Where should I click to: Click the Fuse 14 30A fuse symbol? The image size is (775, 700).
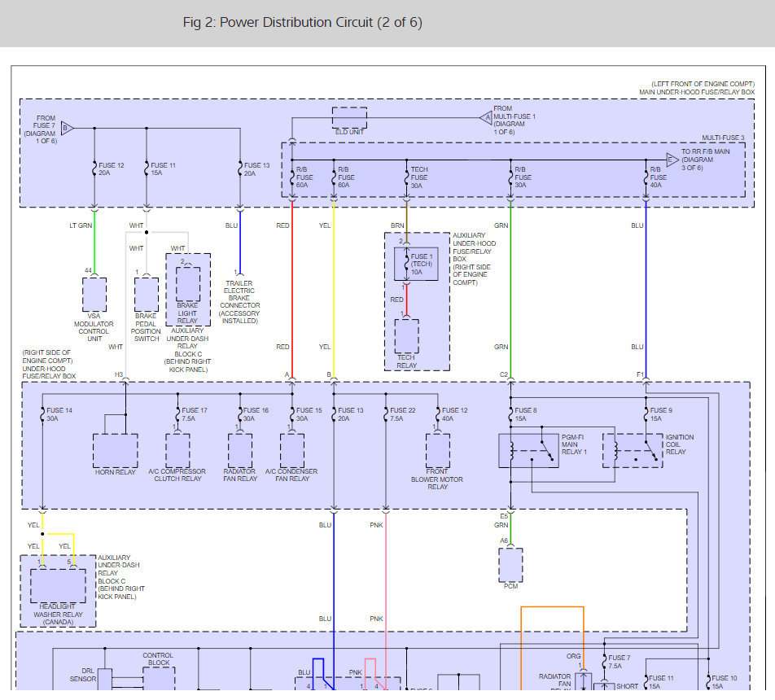tap(42, 415)
